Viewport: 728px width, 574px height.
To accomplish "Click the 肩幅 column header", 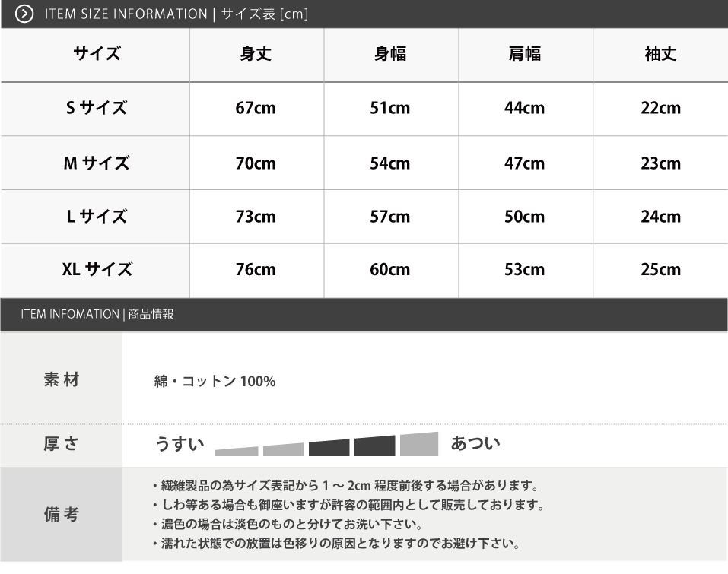I will pos(525,54).
